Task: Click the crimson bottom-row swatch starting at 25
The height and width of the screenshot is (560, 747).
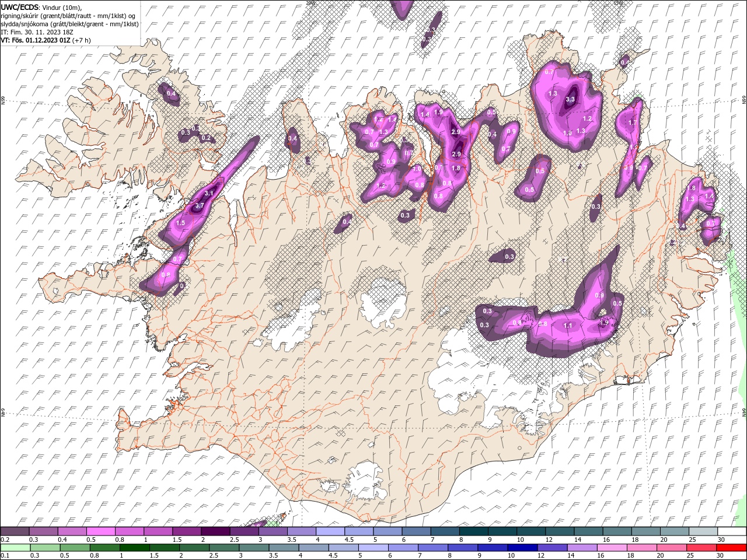Action: pos(702,548)
